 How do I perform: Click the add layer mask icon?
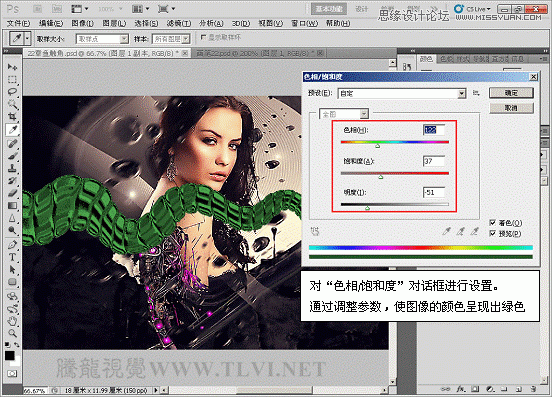point(475,389)
